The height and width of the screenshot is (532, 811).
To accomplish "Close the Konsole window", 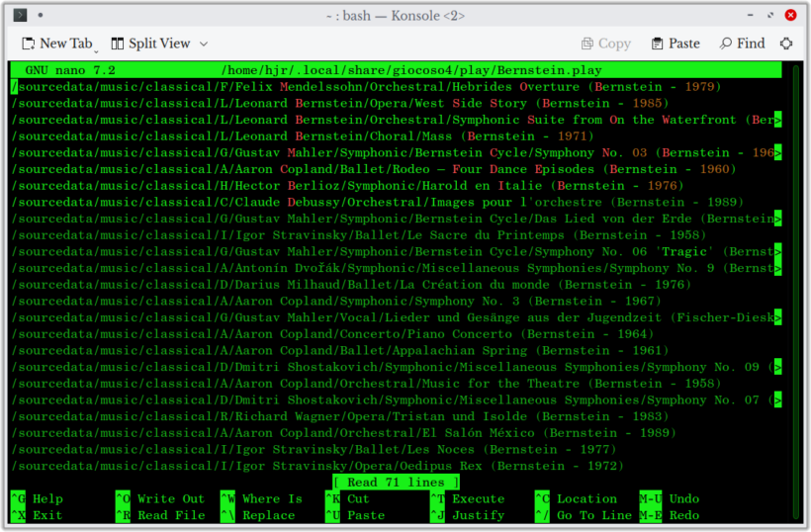I will [x=790, y=15].
